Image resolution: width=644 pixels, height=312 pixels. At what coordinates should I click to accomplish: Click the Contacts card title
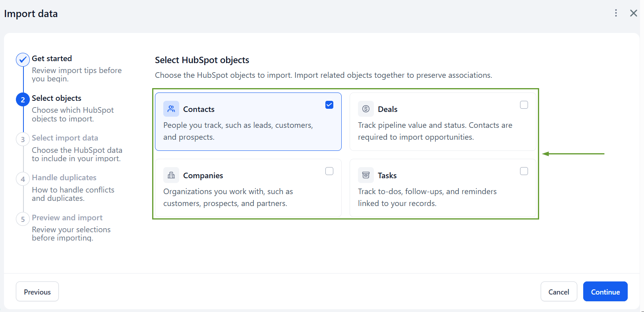pos(199,109)
